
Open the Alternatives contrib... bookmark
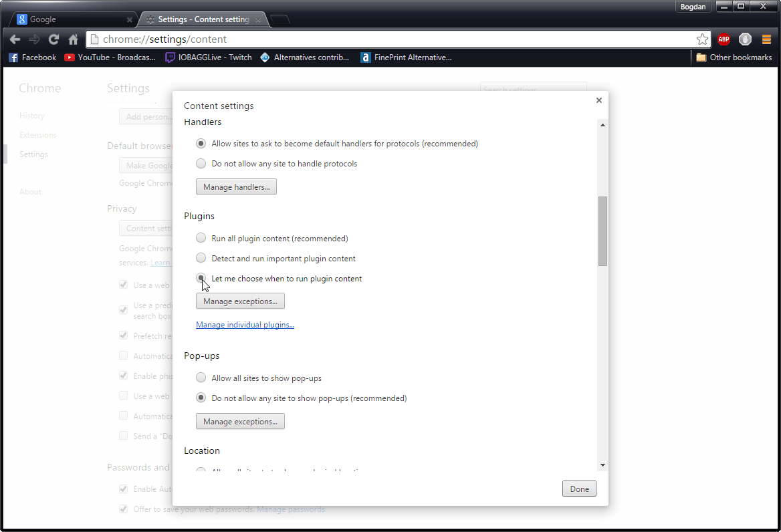[x=305, y=57]
